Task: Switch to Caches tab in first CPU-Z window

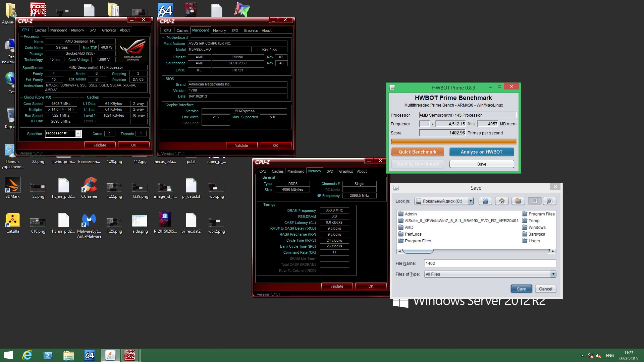Action: coord(40,30)
